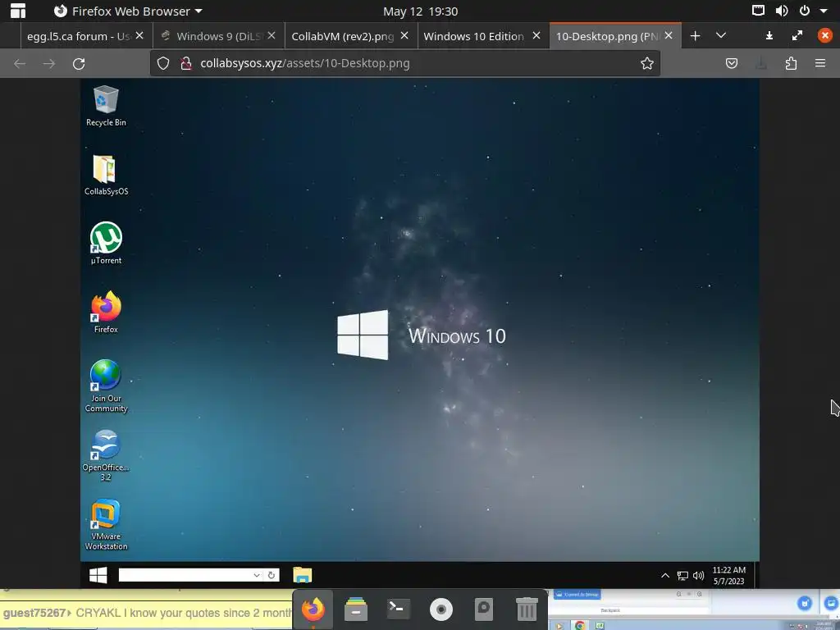Save page to Pocket icon
Screen dimensions: 840x630
pos(731,63)
